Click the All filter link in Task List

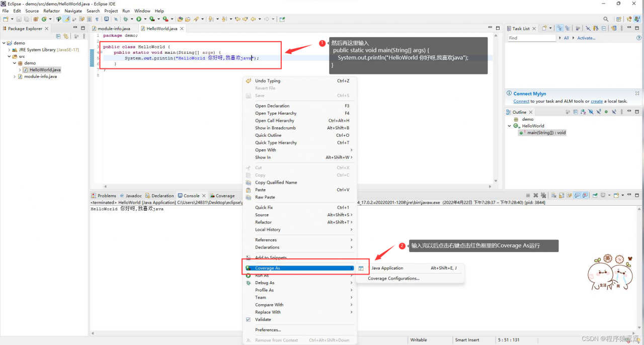pyautogui.click(x=566, y=38)
